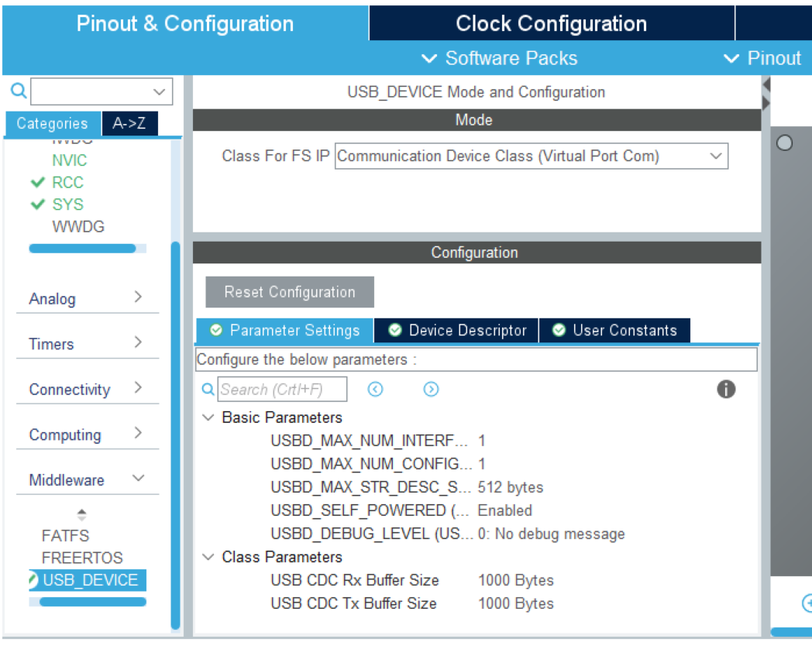Click the Parameter Settings tab check icon
The height and width of the screenshot is (646, 812).
(216, 330)
